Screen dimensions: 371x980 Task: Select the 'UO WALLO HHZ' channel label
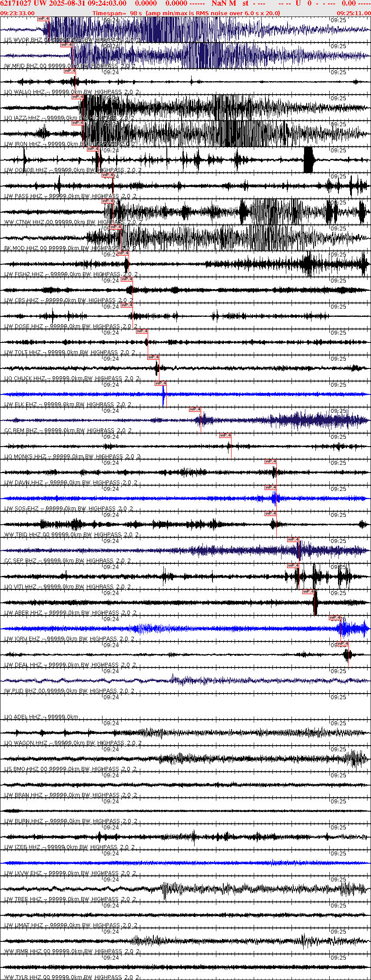coord(24,92)
